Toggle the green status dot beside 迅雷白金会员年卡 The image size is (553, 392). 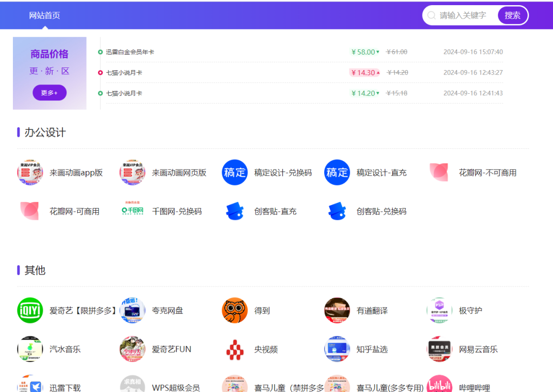click(100, 52)
